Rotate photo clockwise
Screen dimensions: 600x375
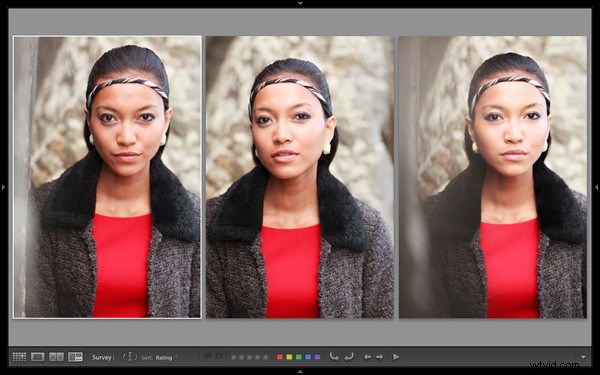tap(349, 357)
